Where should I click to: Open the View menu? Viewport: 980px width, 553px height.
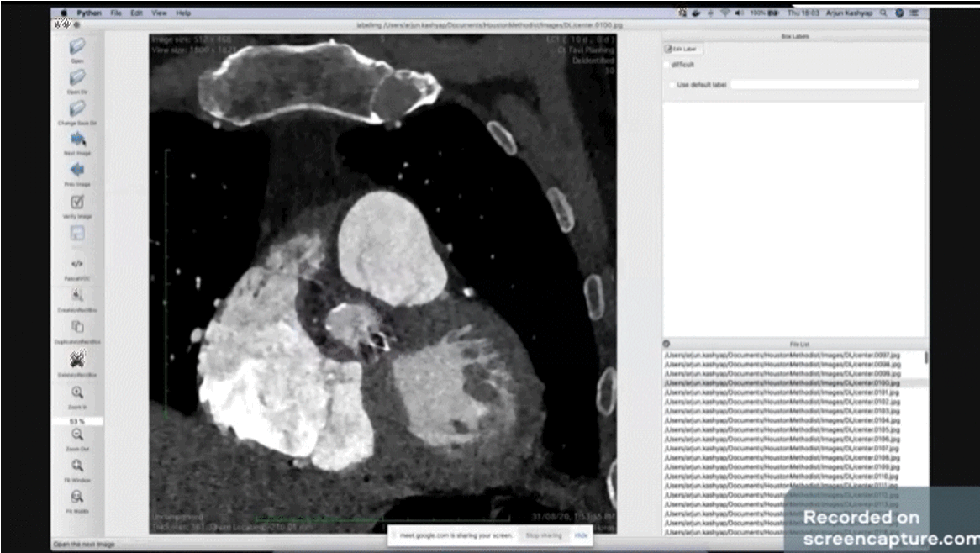(x=159, y=13)
